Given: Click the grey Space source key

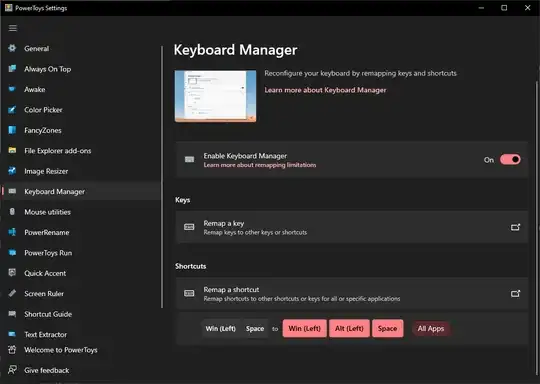Looking at the screenshot, I should (255, 329).
